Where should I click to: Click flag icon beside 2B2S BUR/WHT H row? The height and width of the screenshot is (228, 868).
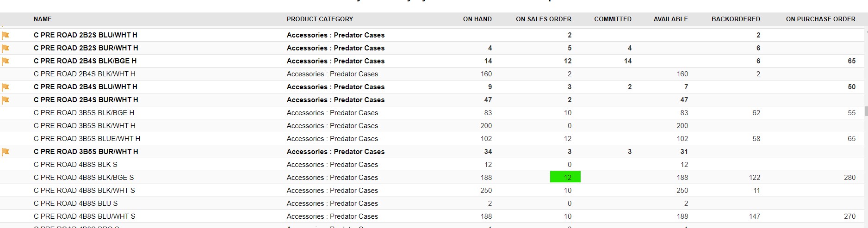pos(6,48)
